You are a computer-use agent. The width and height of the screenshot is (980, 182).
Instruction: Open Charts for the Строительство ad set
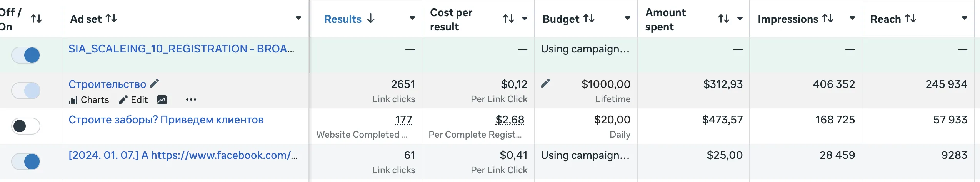[89, 100]
